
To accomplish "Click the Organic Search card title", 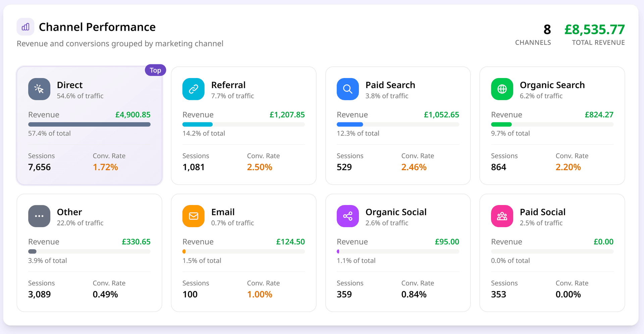I will tap(552, 85).
